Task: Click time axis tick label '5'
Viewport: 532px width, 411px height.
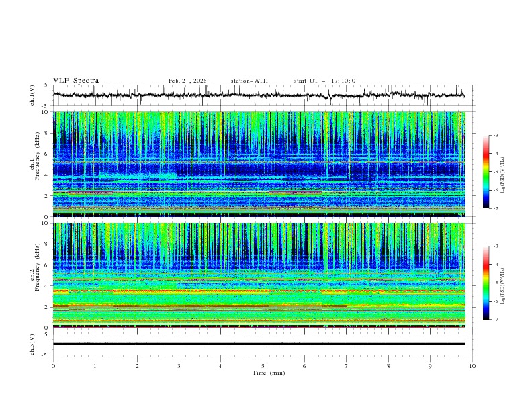Action: (263, 366)
